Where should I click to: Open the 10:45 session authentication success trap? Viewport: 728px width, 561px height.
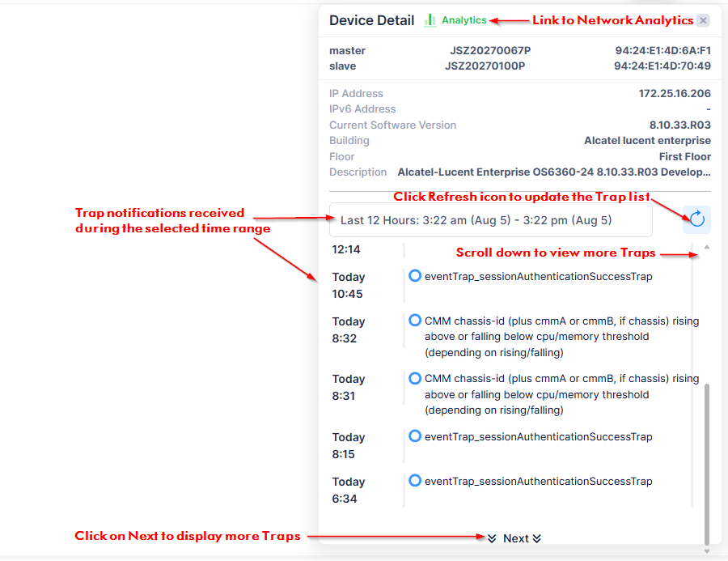(x=538, y=277)
